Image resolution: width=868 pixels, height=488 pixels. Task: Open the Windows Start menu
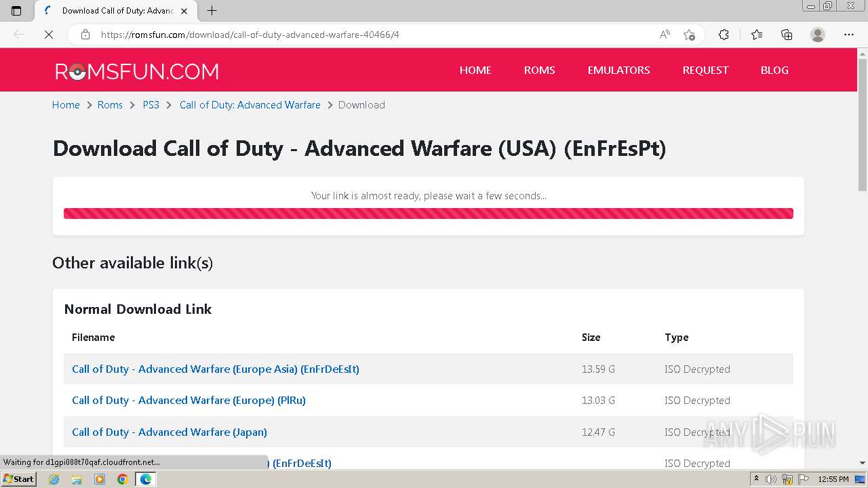(x=18, y=479)
